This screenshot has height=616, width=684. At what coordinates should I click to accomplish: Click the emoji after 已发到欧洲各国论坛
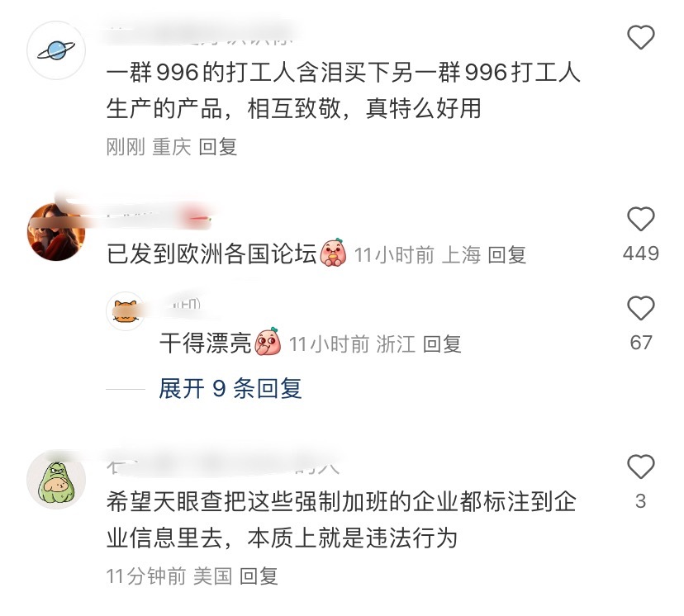point(334,253)
